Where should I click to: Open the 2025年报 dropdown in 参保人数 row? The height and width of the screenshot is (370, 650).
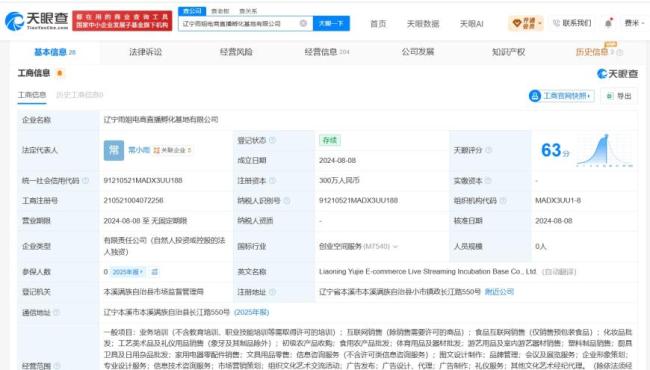point(128,272)
